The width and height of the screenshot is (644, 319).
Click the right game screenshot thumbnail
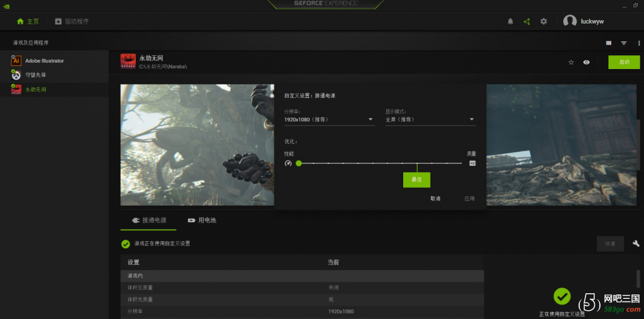point(562,144)
